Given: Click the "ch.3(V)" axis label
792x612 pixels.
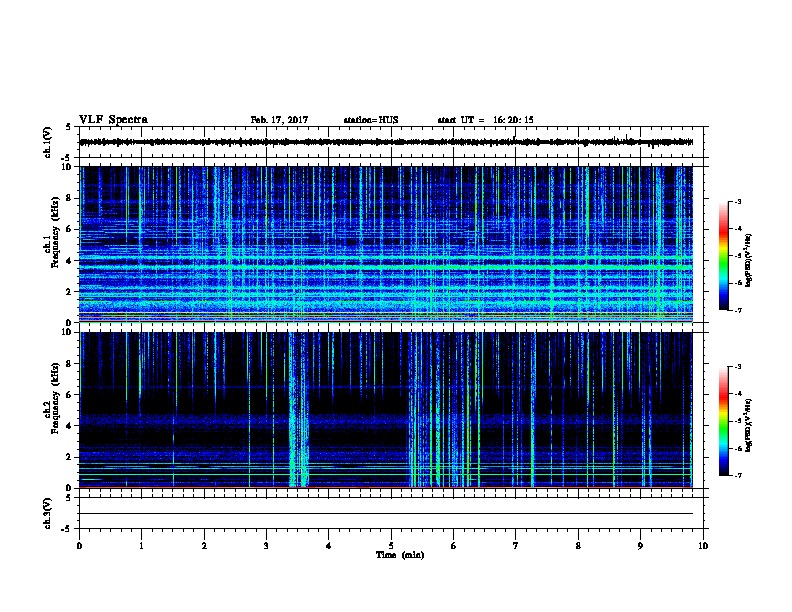Looking at the screenshot, I should pyautogui.click(x=47, y=513).
